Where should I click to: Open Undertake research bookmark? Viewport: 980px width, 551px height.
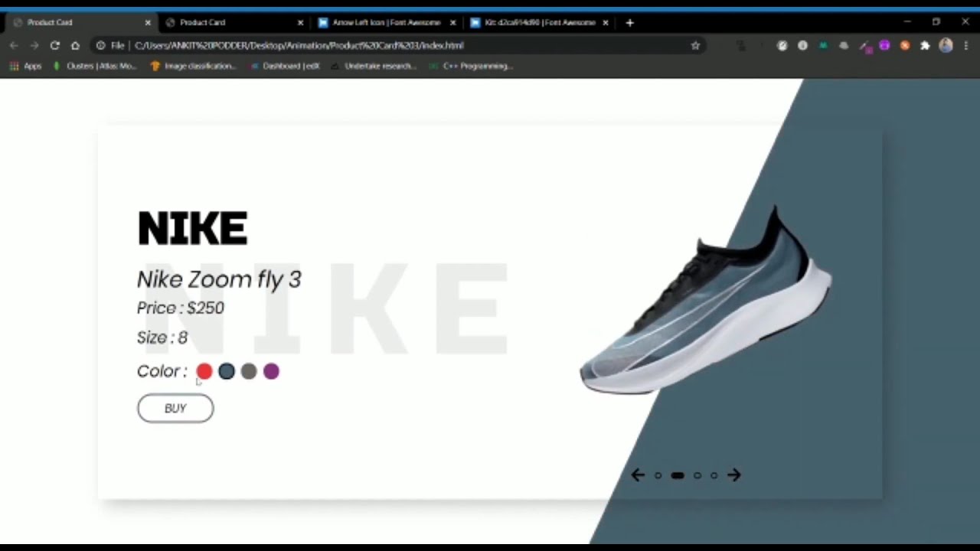tap(373, 67)
